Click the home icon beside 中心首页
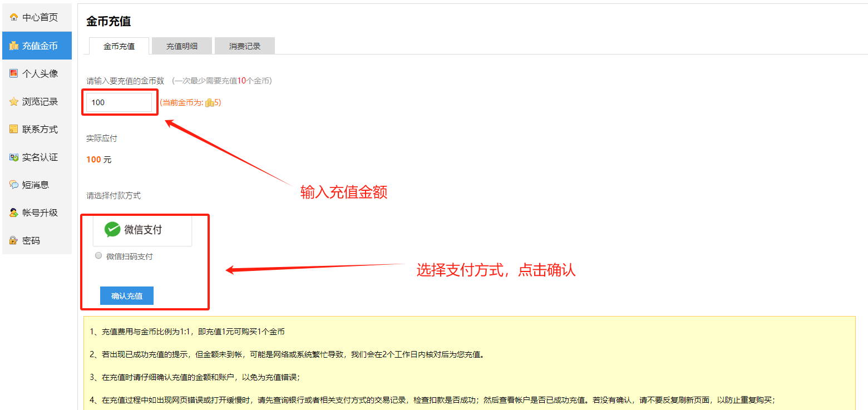 pos(14,17)
